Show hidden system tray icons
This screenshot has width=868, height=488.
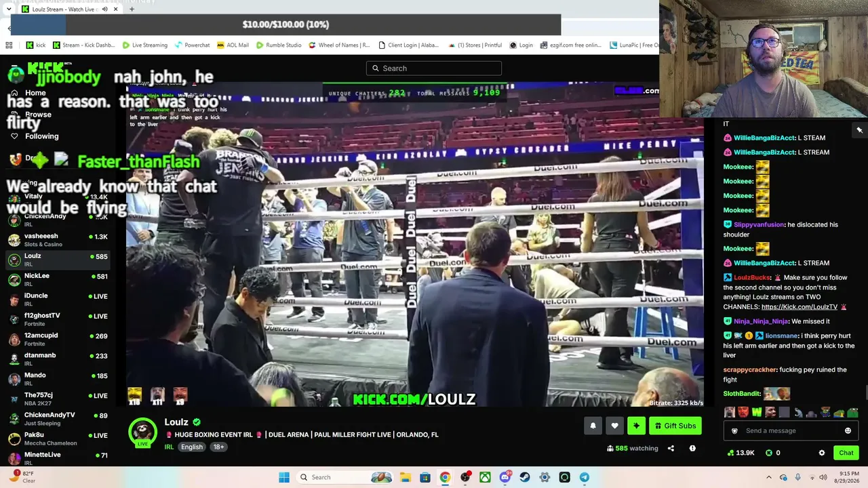(x=768, y=477)
